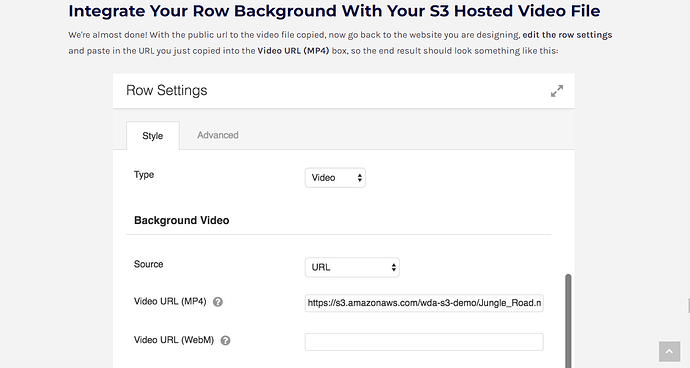
Task: Open the Source dropdown showing URL
Action: [352, 267]
